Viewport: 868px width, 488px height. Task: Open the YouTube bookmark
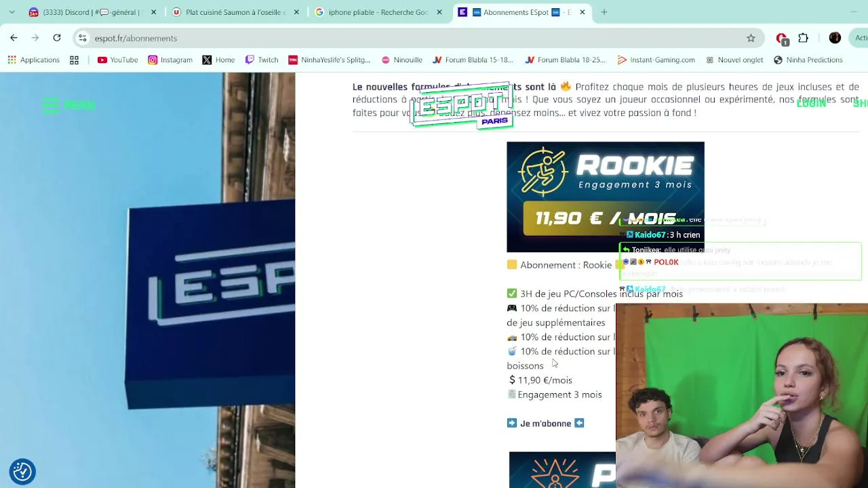(x=118, y=60)
